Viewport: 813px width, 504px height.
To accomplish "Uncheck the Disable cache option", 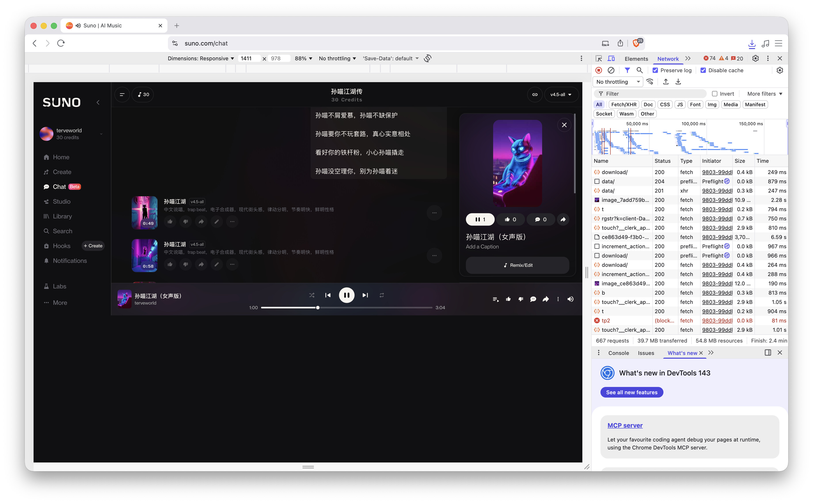I will pyautogui.click(x=703, y=70).
